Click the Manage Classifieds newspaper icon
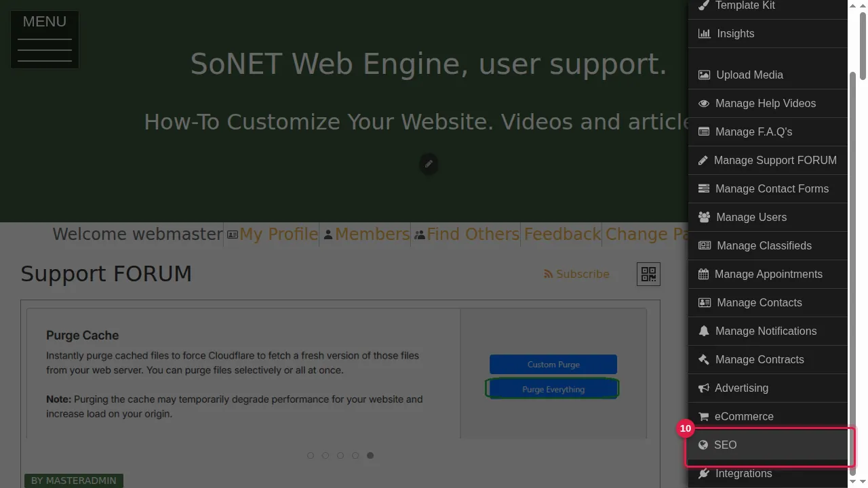The height and width of the screenshot is (488, 868). (x=705, y=246)
